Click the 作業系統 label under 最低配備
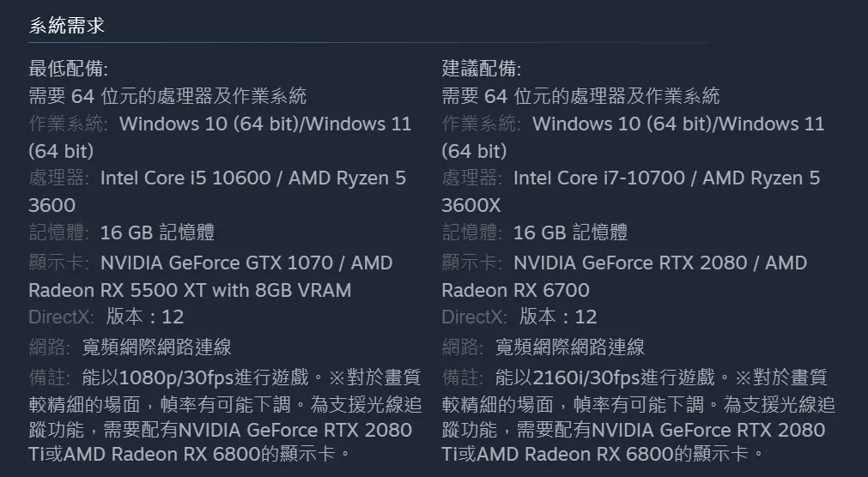 [x=68, y=124]
